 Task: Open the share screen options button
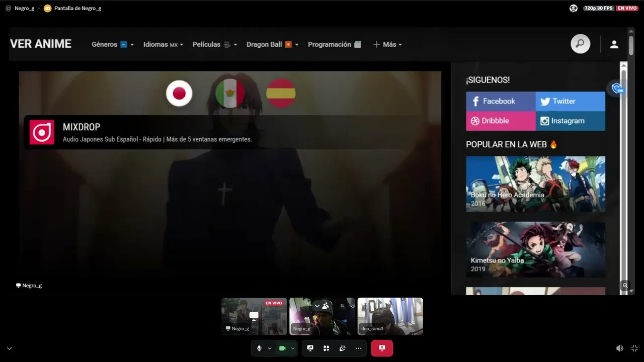310,348
